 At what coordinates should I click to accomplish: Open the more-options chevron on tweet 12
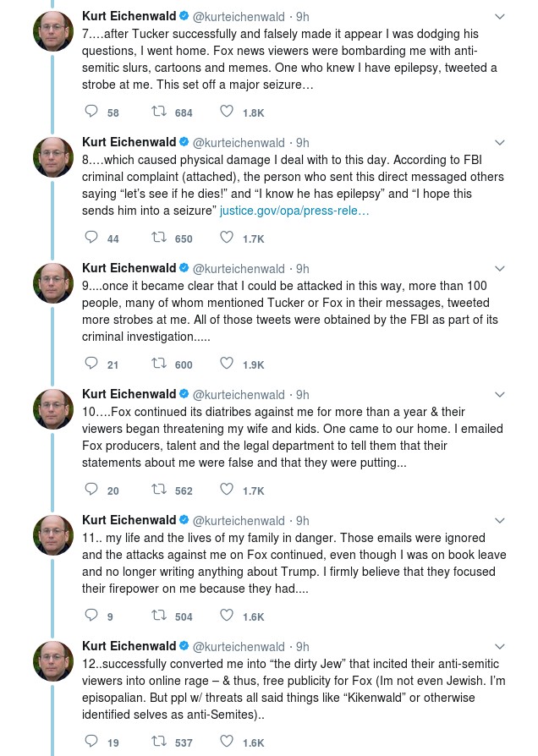pos(499,647)
